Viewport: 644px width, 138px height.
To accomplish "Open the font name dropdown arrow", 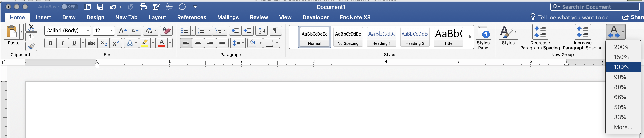I will coord(88,31).
